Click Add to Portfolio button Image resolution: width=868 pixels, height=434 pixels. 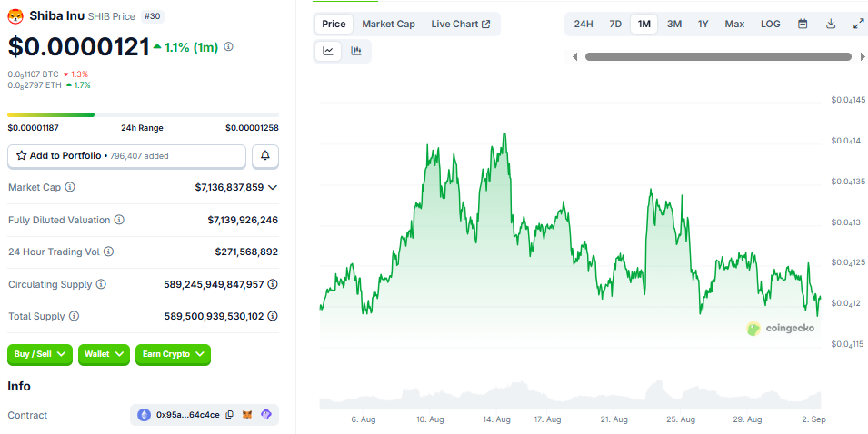coord(126,156)
